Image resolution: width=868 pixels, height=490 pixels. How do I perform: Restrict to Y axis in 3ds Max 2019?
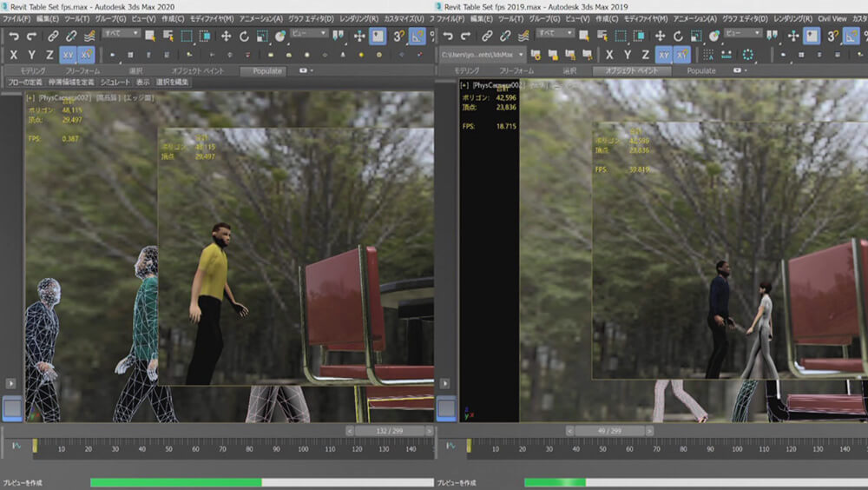point(628,55)
